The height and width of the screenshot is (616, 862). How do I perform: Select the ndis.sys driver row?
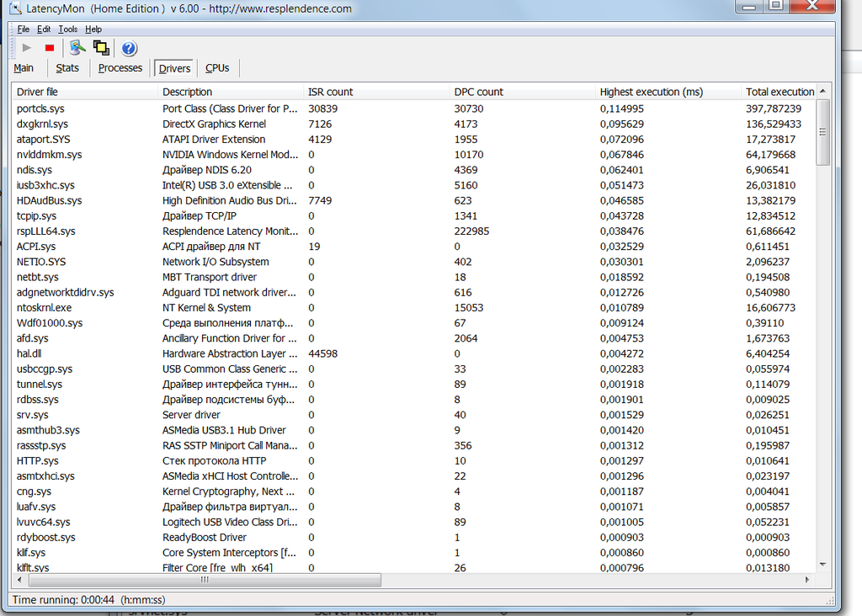pos(414,170)
